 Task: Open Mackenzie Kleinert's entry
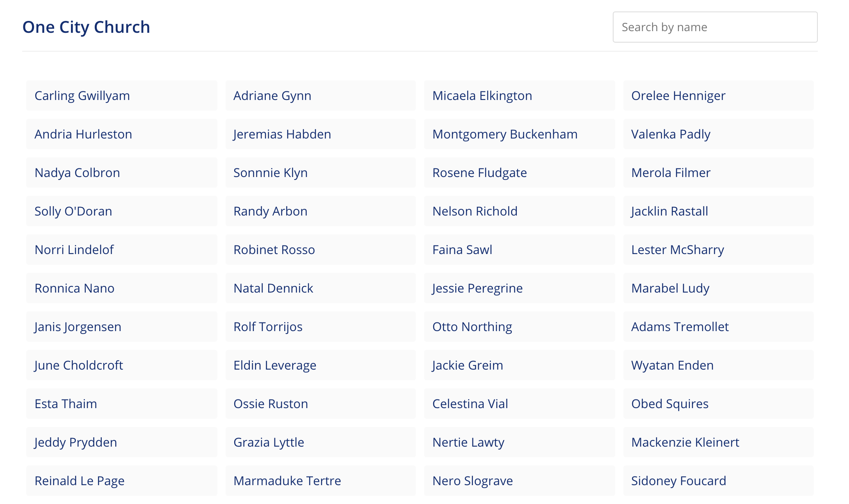click(718, 442)
